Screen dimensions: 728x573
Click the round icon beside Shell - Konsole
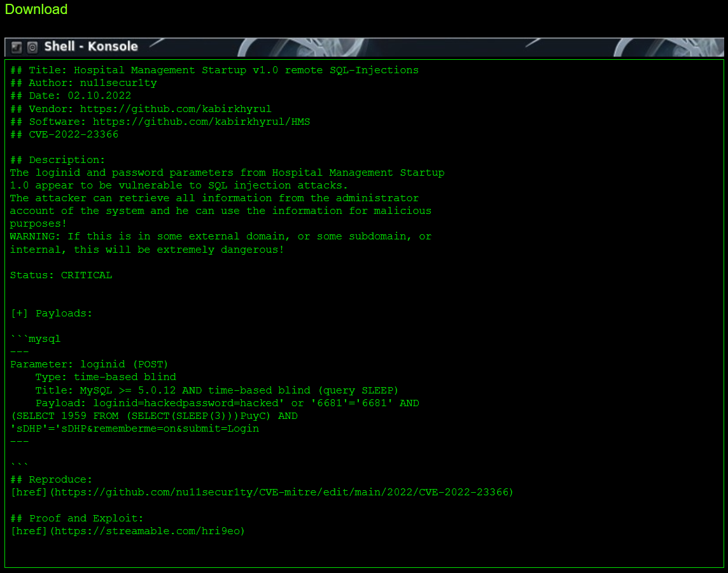point(32,47)
